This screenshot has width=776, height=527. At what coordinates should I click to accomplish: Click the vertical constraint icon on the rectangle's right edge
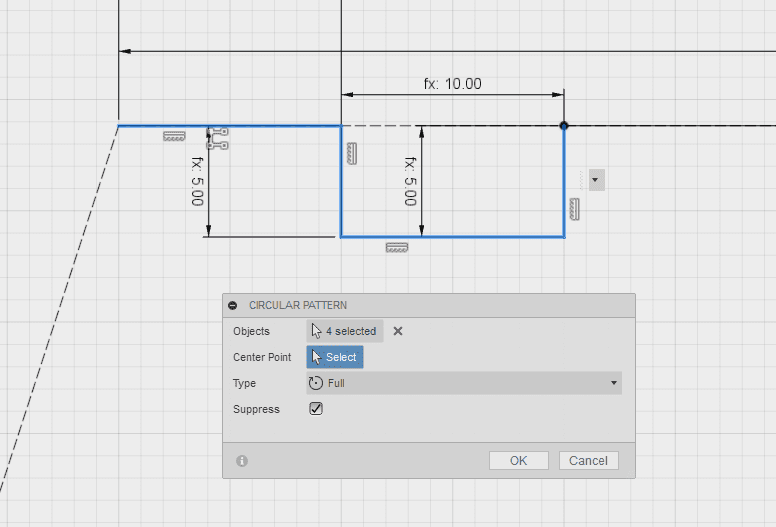[575, 209]
